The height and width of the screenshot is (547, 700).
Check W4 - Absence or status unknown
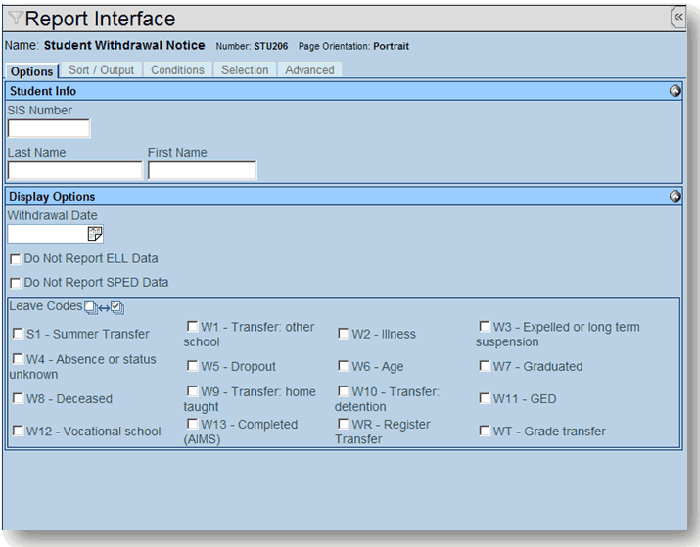[18, 359]
